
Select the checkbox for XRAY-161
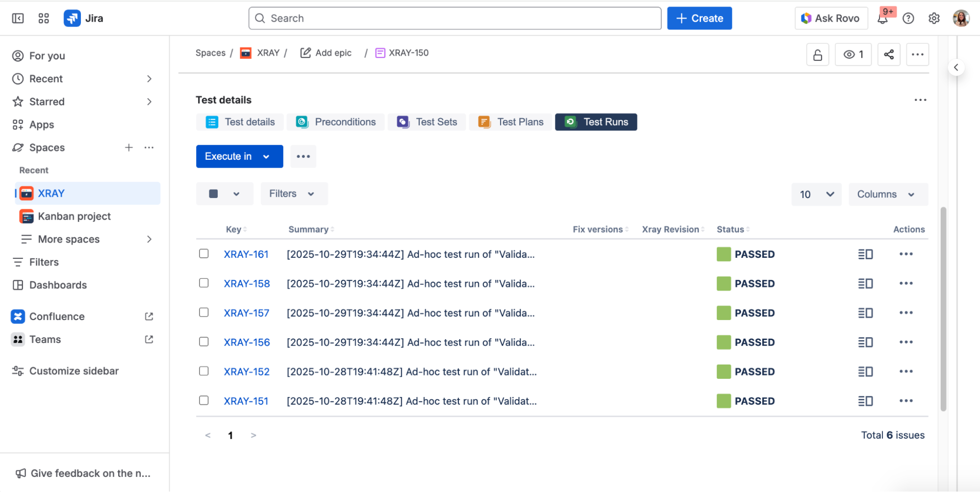[x=204, y=254]
